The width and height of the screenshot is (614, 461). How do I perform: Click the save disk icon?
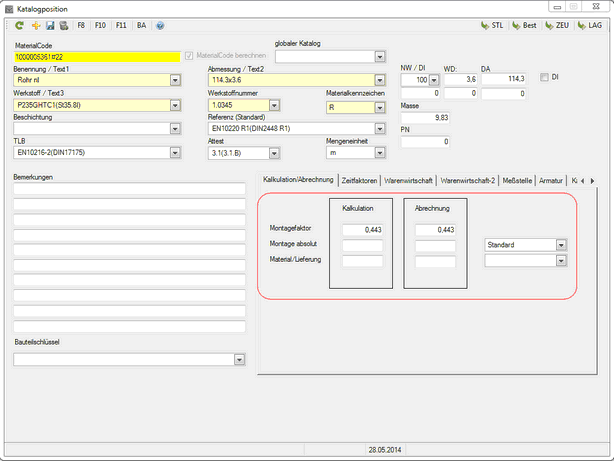click(49, 25)
